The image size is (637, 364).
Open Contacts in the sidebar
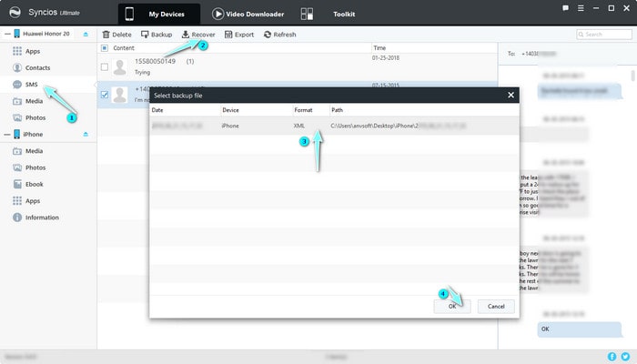click(37, 67)
